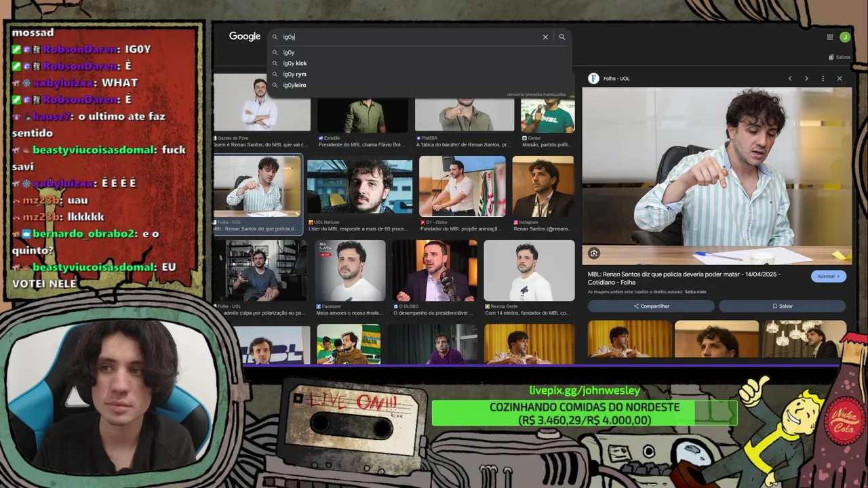Click beastyviucoisasdomal 'fuck savi' chat message
The image size is (868, 488).
click(98, 158)
